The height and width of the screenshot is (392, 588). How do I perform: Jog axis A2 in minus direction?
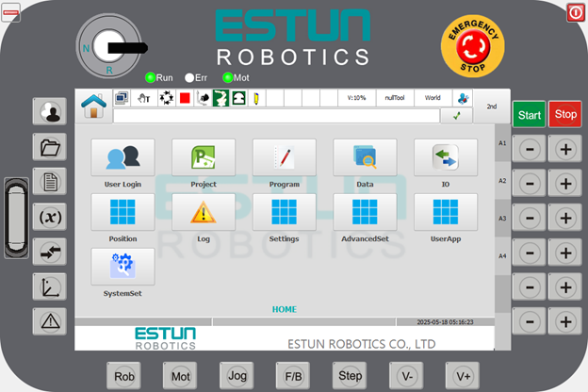(x=530, y=184)
